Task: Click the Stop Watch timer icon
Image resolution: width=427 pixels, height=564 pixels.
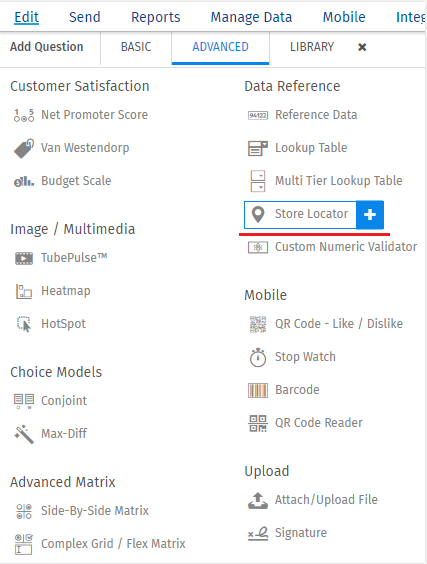Action: click(258, 357)
